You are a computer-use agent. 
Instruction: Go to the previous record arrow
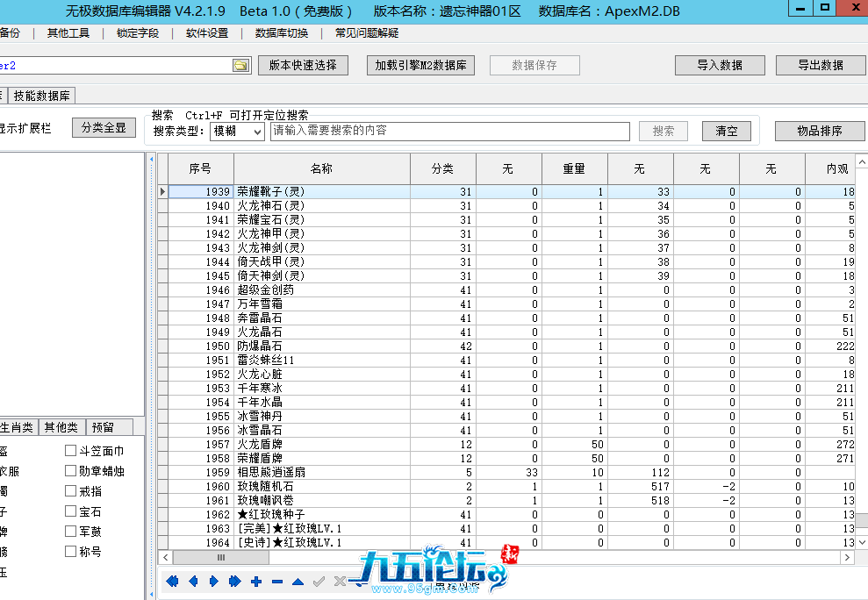[193, 581]
